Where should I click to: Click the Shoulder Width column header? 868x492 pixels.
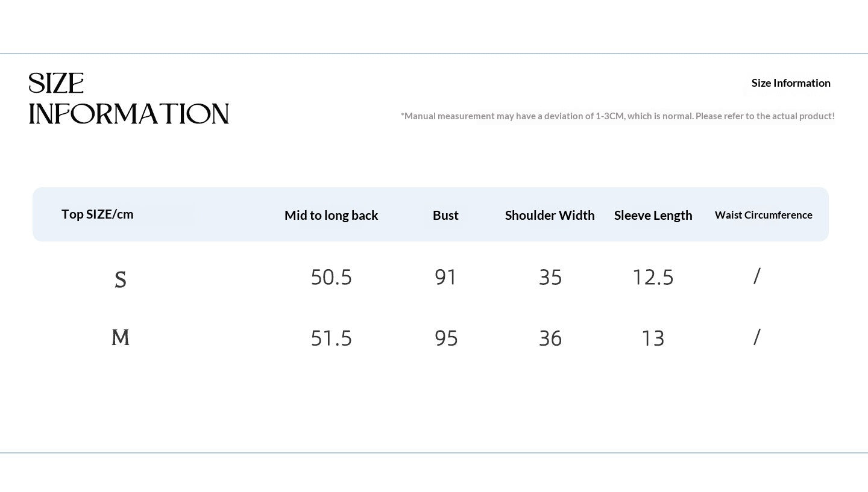550,215
